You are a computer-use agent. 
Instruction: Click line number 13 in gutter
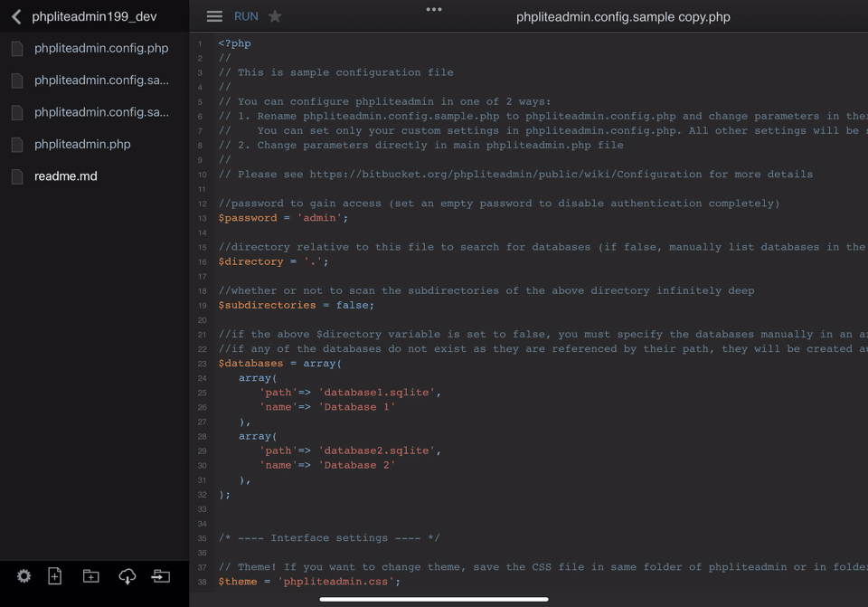point(202,218)
